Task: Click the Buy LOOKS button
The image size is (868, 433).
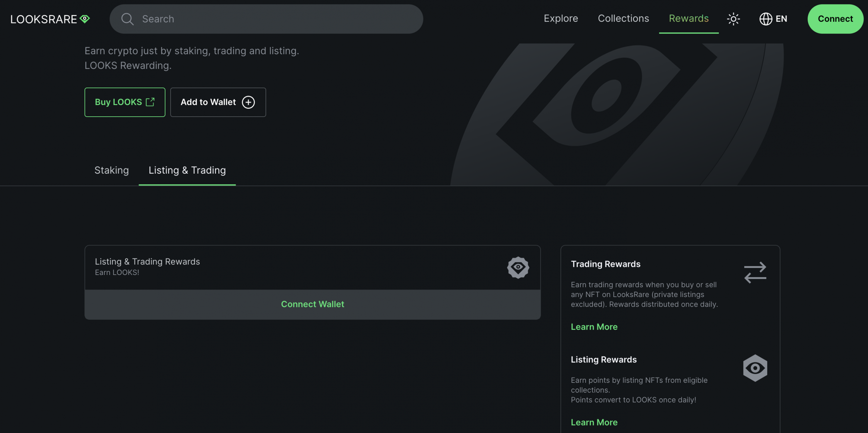Action: click(x=125, y=102)
